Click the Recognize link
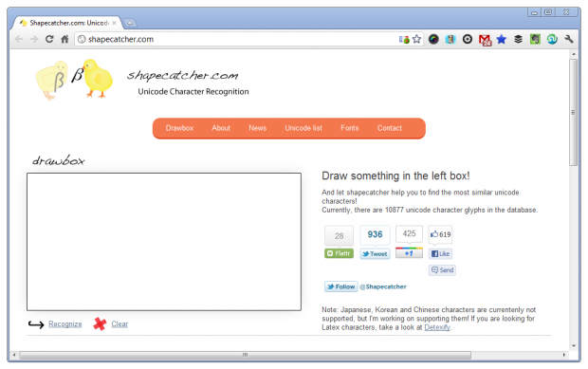Viewport: 588px width, 369px height. pyautogui.click(x=65, y=324)
